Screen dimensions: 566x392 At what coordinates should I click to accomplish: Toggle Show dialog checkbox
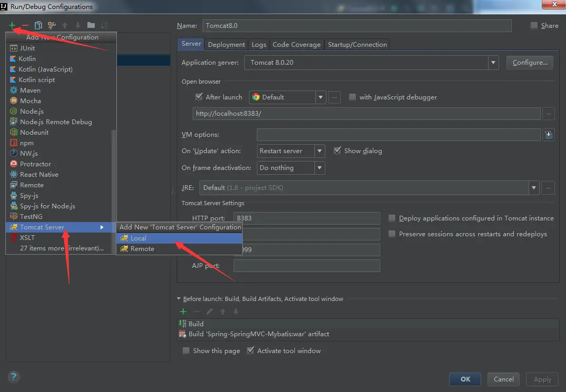[x=337, y=150]
